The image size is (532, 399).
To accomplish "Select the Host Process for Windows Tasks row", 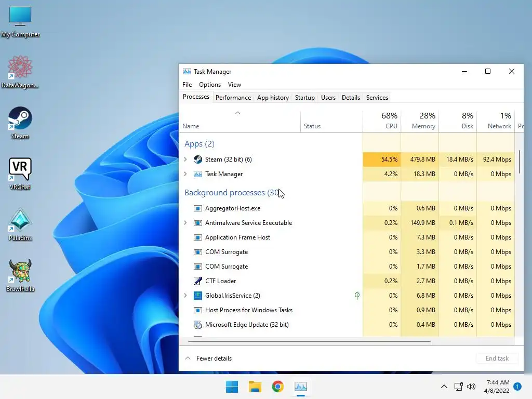I will tap(347, 310).
